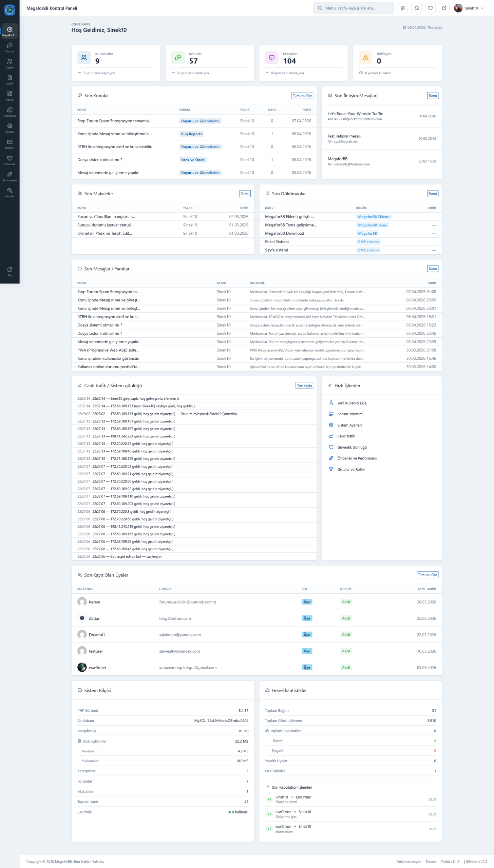Open Güvenlik shield icon in sidebar

click(9, 160)
